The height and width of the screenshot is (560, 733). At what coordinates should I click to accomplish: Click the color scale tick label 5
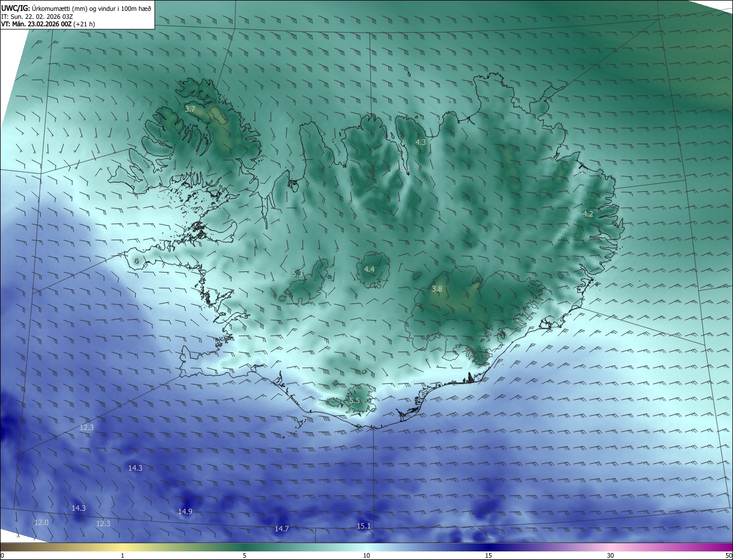tap(245, 555)
